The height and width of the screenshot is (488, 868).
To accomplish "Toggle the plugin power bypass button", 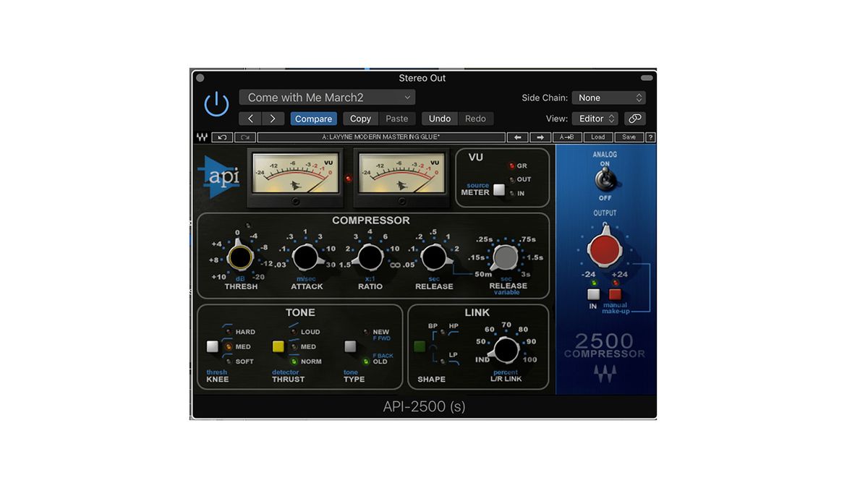I will (216, 105).
